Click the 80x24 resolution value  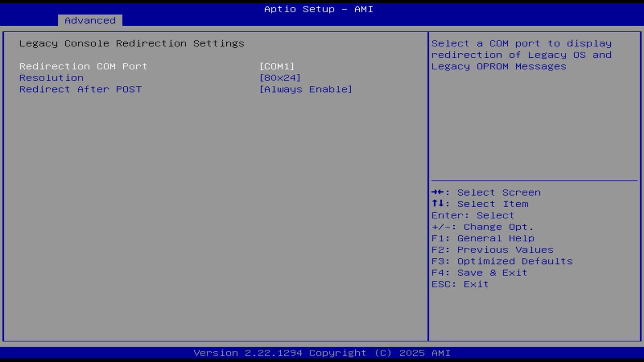tap(280, 77)
